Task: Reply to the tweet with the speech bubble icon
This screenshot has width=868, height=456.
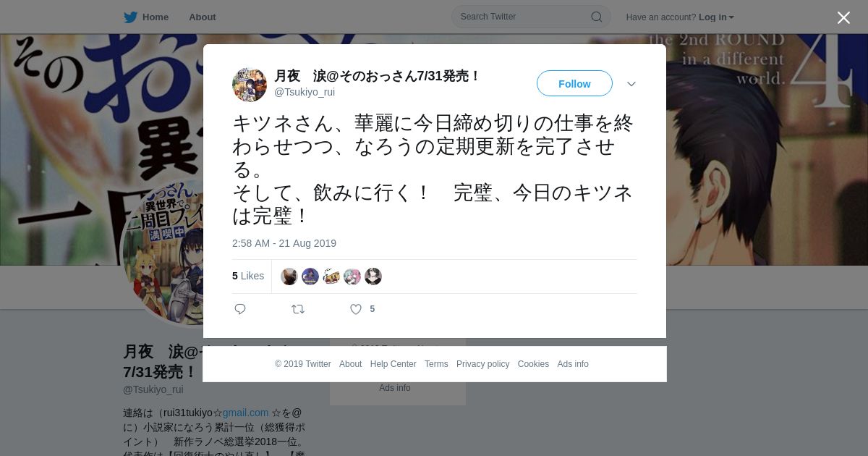Action: point(240,309)
